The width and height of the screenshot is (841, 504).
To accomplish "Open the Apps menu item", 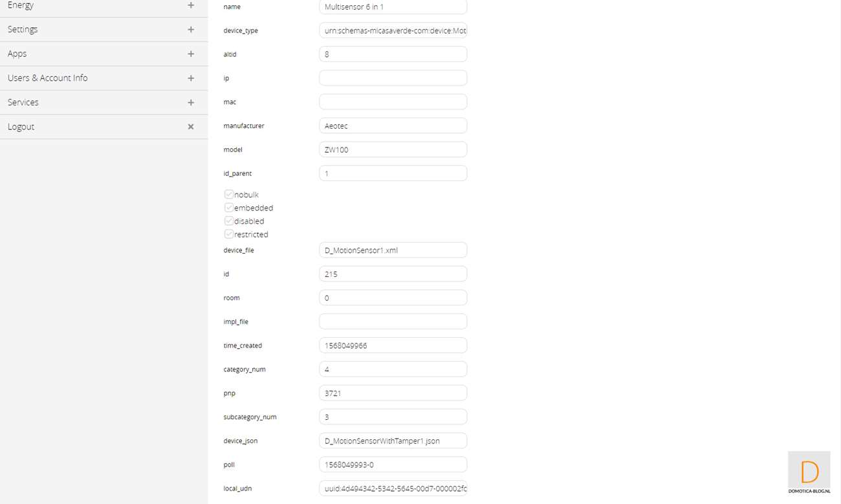I will [x=17, y=54].
